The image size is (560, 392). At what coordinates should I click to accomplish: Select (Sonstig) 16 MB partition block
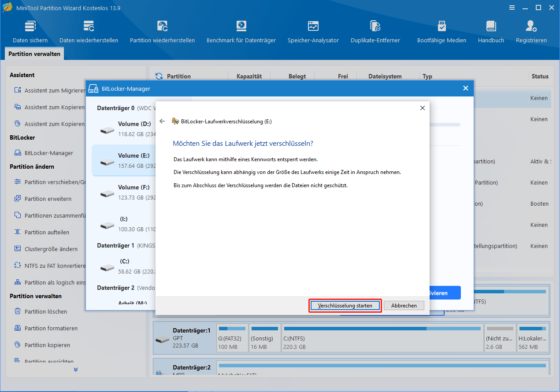click(264, 338)
